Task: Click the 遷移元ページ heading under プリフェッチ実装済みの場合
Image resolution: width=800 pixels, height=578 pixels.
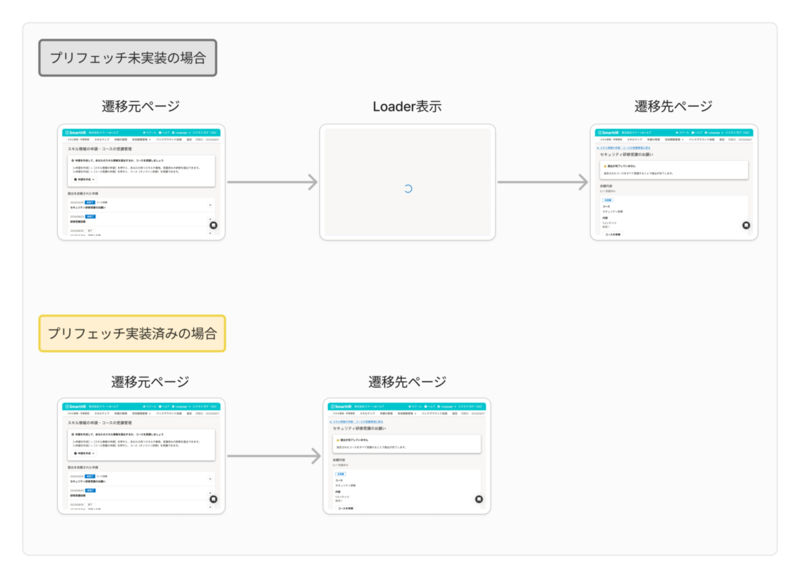Action: 150,382
